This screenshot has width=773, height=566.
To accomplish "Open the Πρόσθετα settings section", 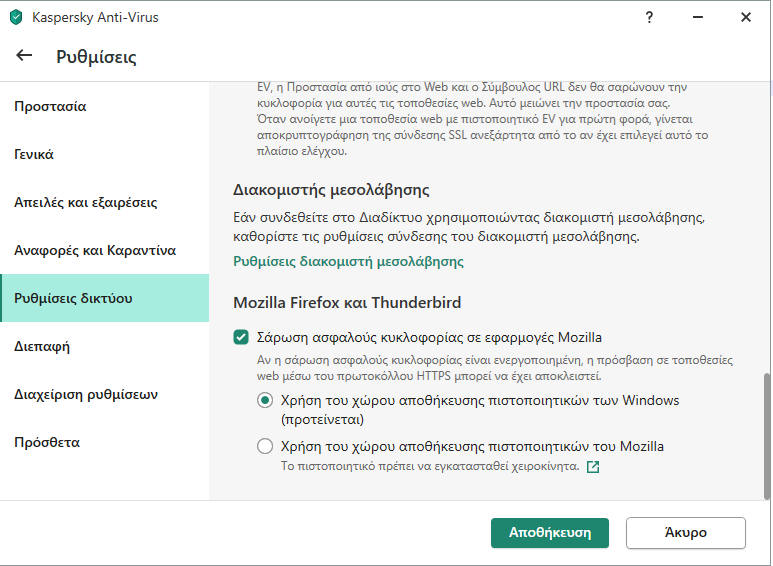I will click(x=105, y=442).
